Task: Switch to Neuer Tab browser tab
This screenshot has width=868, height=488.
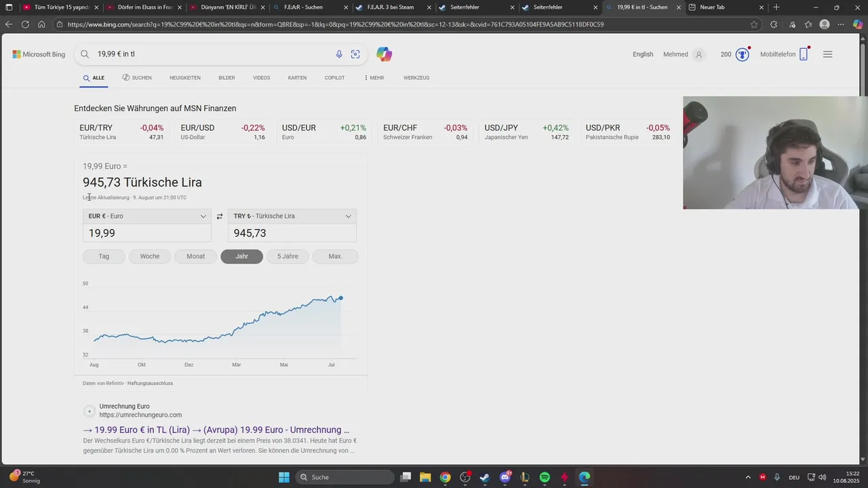Action: pos(726,7)
